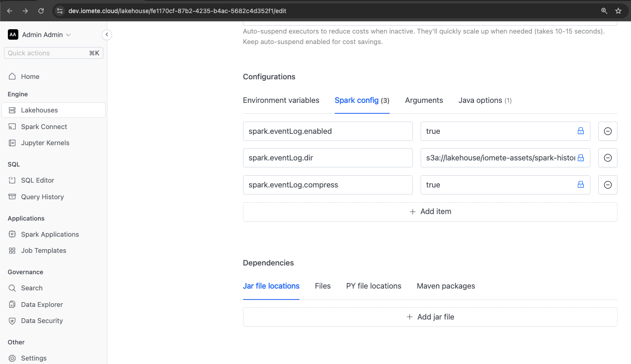Add a new Spark config item
The image size is (631, 364).
(x=430, y=211)
